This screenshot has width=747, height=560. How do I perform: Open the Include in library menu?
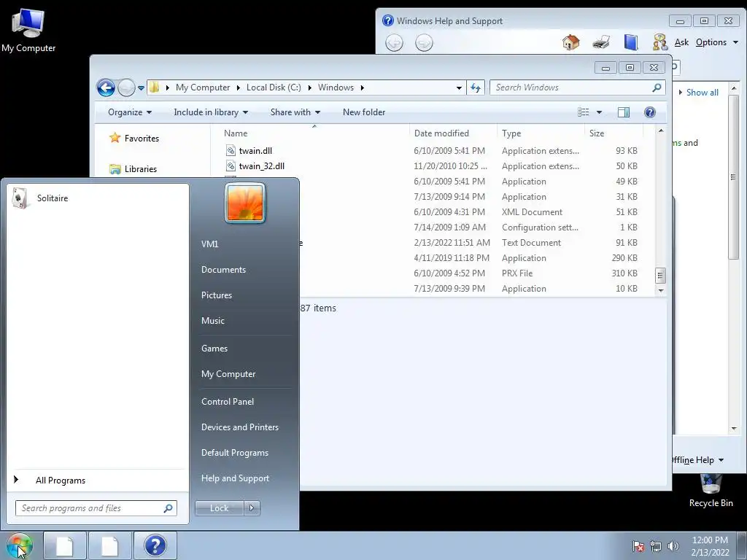(211, 112)
